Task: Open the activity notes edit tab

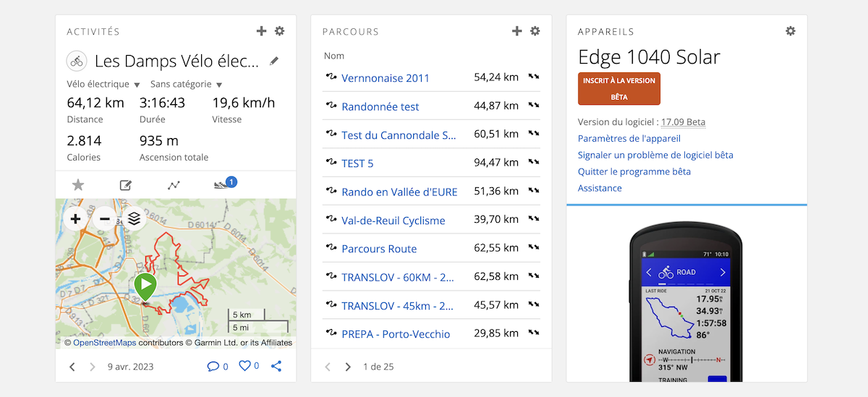Action: [126, 185]
